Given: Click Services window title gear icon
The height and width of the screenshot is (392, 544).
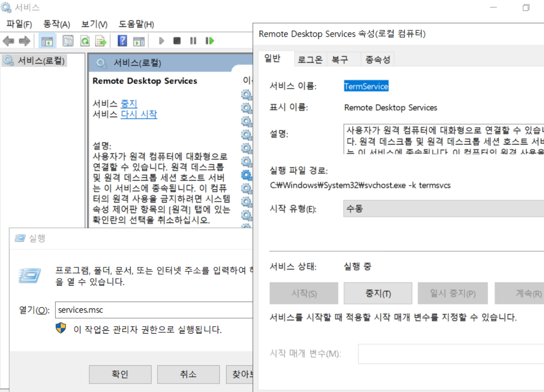Looking at the screenshot, I should pyautogui.click(x=6, y=7).
